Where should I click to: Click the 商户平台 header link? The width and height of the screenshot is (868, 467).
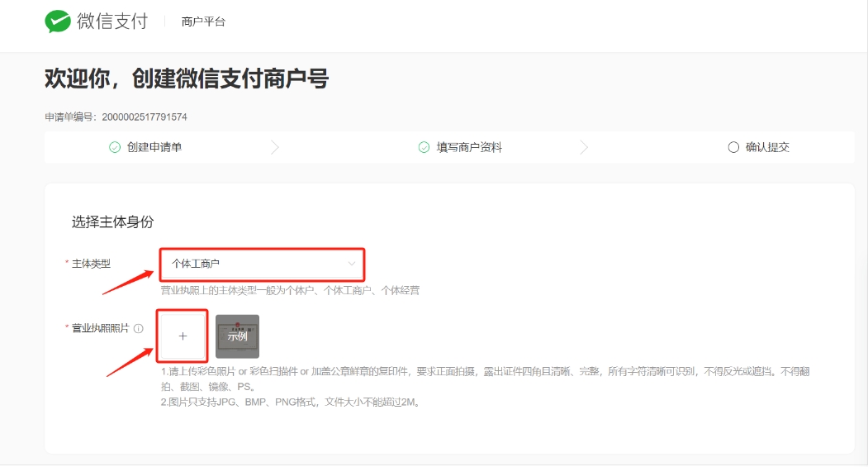[x=203, y=21]
